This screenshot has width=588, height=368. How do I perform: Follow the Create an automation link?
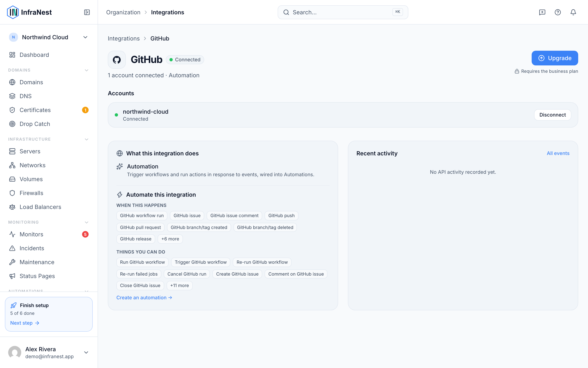[144, 298]
